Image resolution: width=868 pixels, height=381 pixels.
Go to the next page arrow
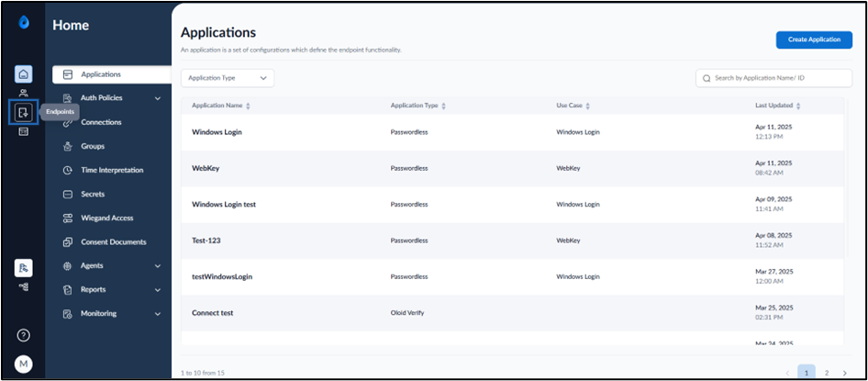844,374
